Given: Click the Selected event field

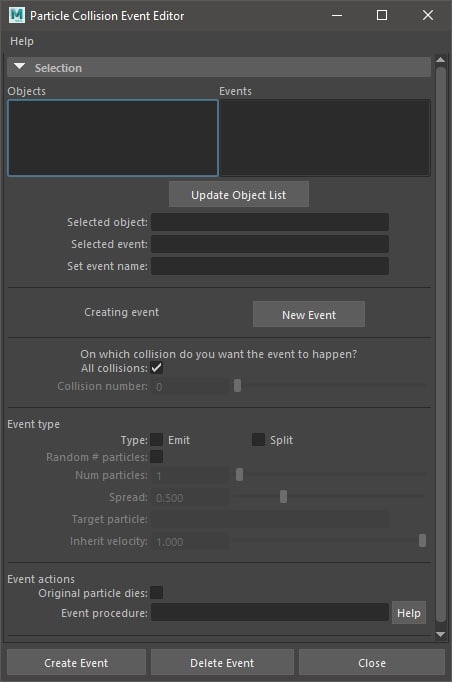Looking at the screenshot, I should [x=270, y=244].
